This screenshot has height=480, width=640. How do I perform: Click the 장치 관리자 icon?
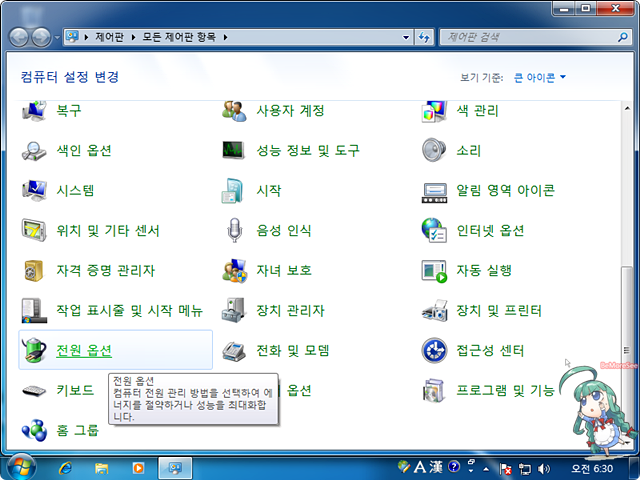[235, 310]
